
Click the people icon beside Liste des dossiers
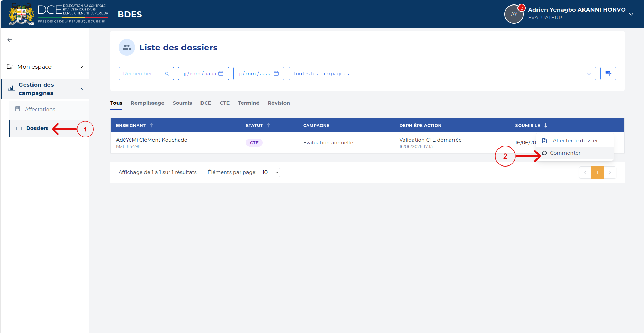coord(127,47)
